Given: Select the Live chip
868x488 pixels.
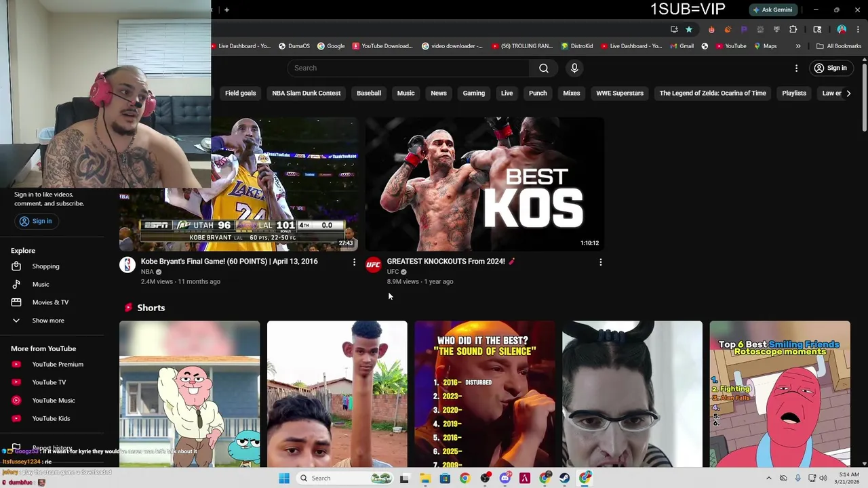Looking at the screenshot, I should (507, 94).
